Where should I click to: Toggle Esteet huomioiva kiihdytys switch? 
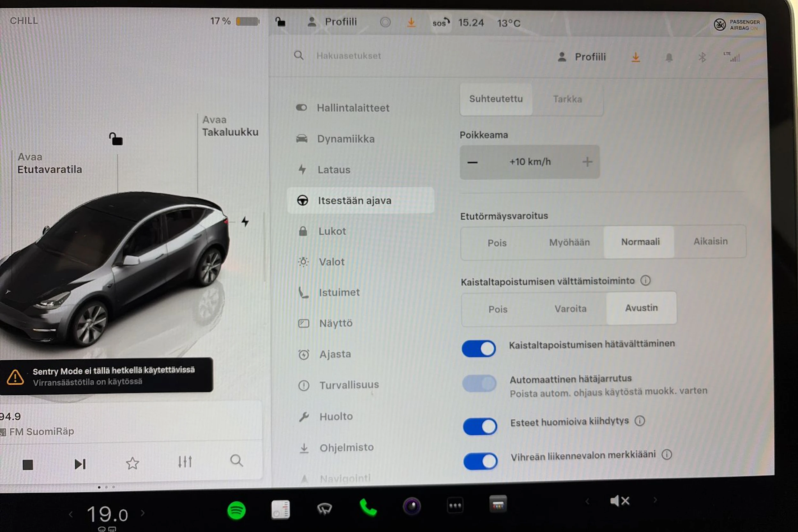point(480,426)
